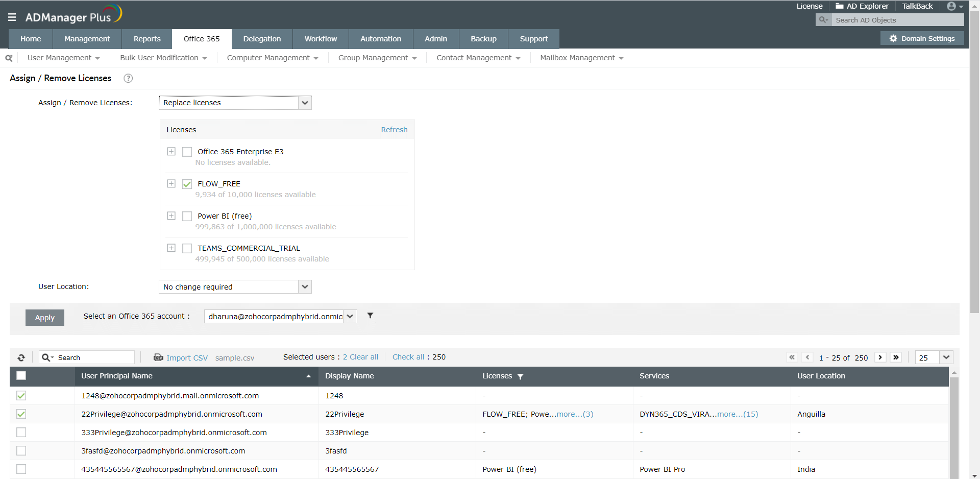Uncheck the 1248 user row checkbox

21,396
